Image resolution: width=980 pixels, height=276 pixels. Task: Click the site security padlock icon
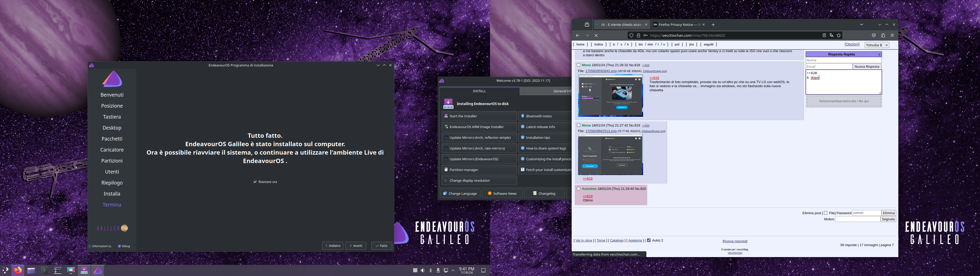point(638,36)
